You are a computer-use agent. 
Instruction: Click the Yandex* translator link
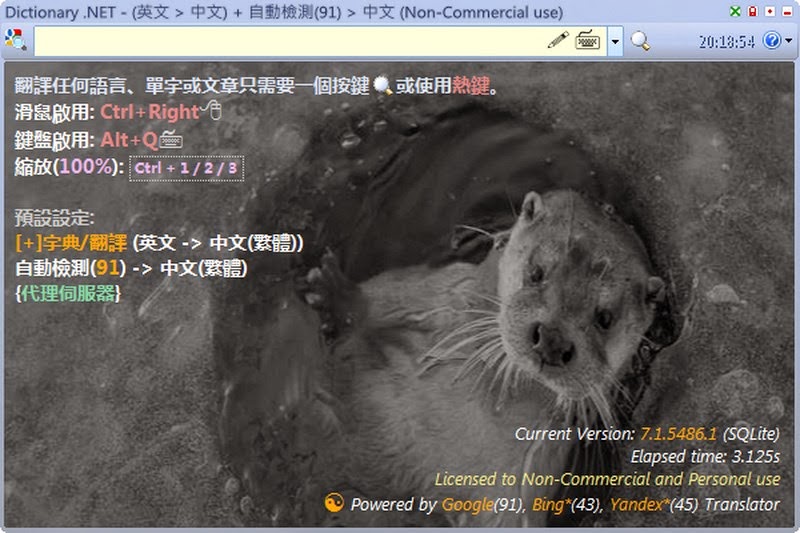639,504
